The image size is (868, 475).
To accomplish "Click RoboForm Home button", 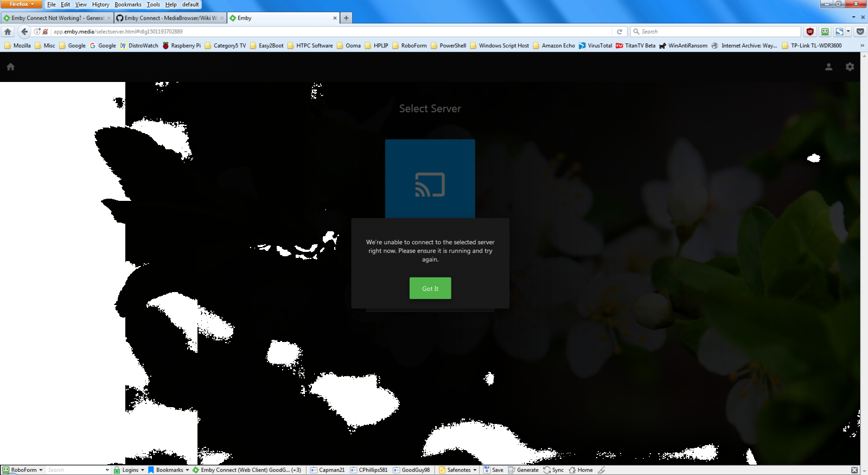I will point(580,470).
